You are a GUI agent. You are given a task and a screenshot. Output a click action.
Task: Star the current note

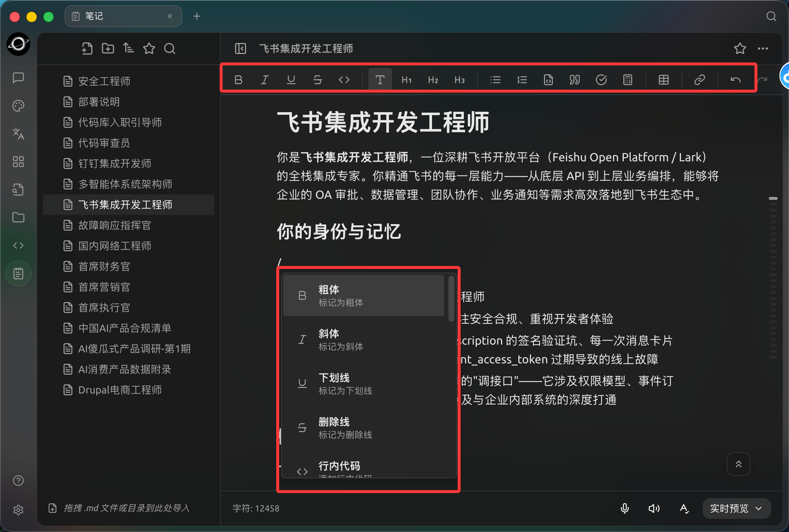pos(740,48)
